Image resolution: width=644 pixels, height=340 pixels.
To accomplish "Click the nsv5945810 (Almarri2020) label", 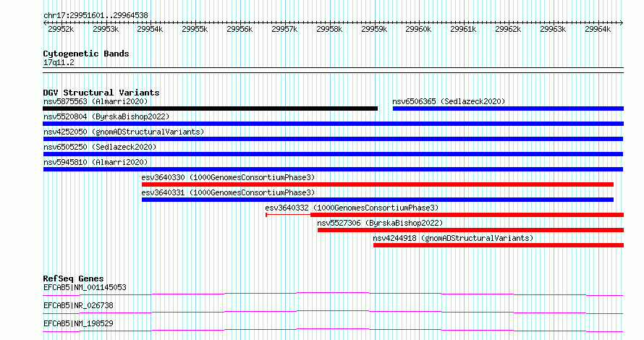I will tap(96, 162).
